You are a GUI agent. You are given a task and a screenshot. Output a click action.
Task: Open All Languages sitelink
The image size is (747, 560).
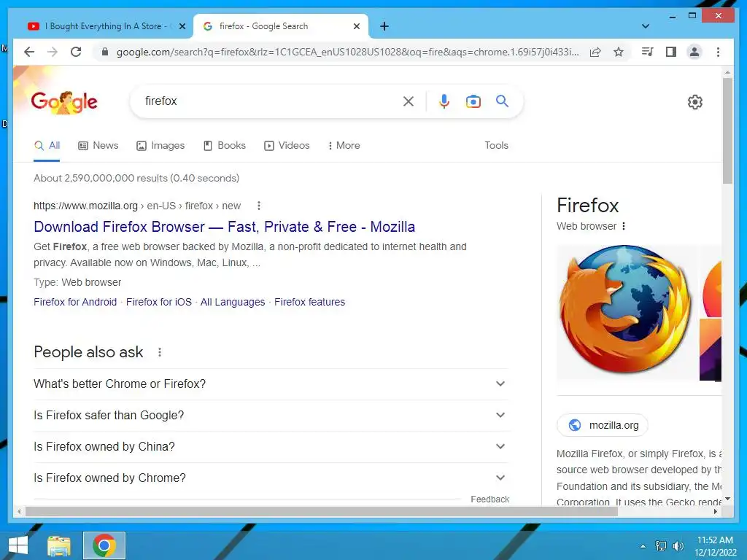233,302
